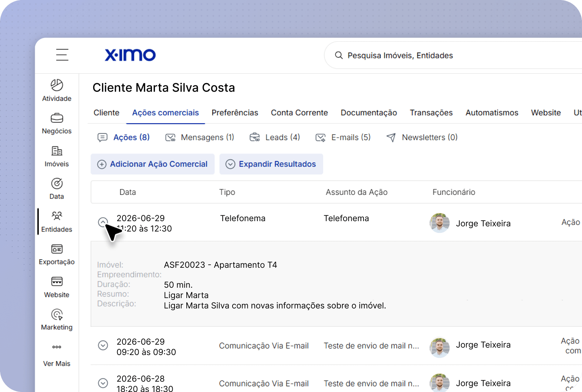This screenshot has height=392, width=582.
Task: Focus the Pesquisa Imóveis, Entidades search field
Action: 453,55
